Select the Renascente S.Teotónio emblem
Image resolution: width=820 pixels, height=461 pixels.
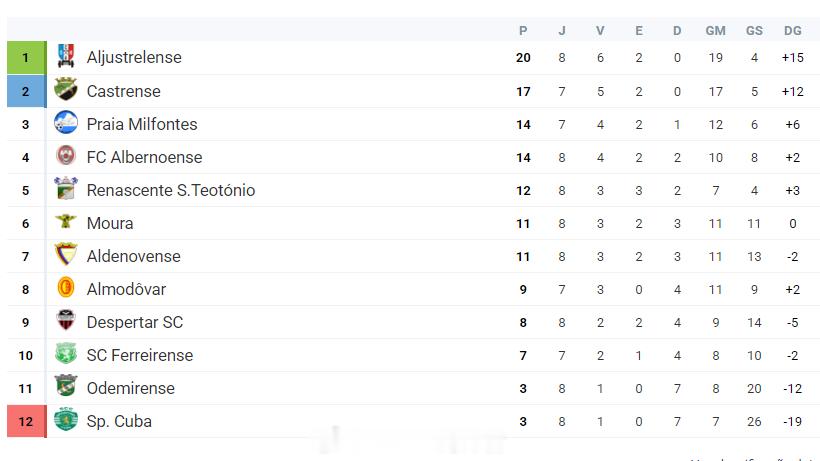pyautogui.click(x=66, y=189)
